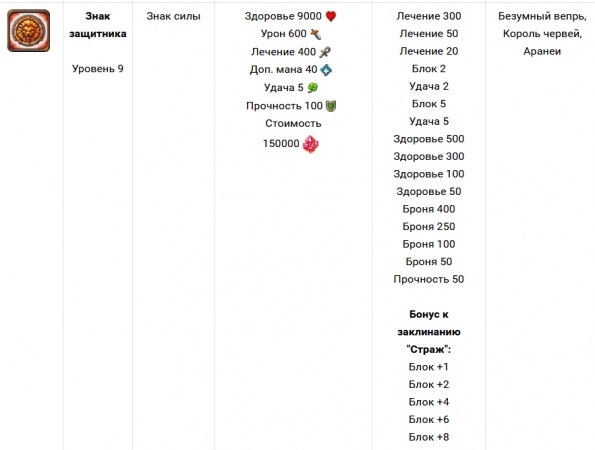
Task: Click the Броня 400 upgrade entry
Action: [x=429, y=209]
